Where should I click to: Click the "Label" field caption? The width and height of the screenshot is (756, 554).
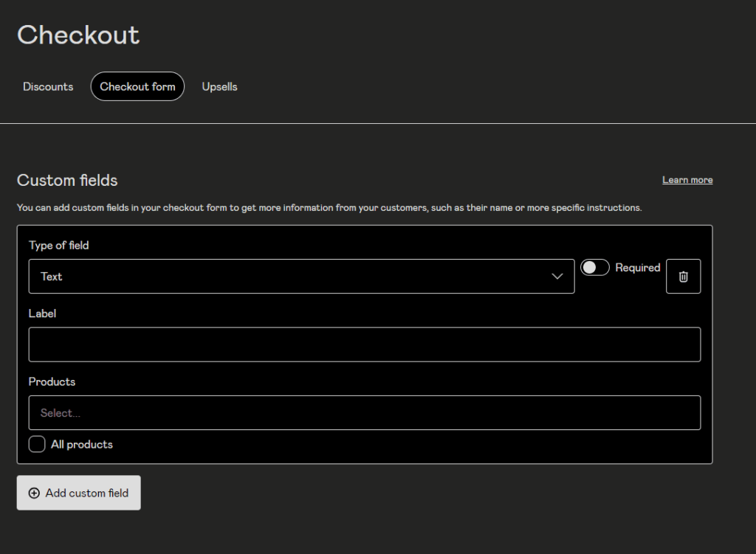[42, 314]
